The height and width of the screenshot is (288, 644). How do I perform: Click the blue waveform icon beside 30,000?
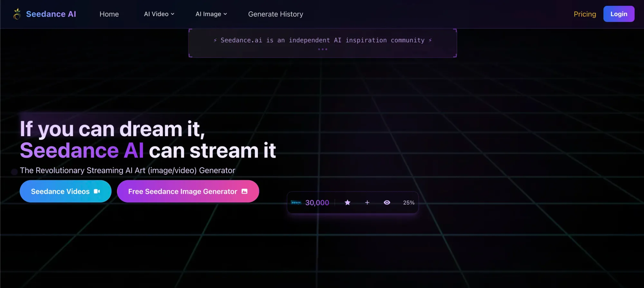click(x=296, y=202)
